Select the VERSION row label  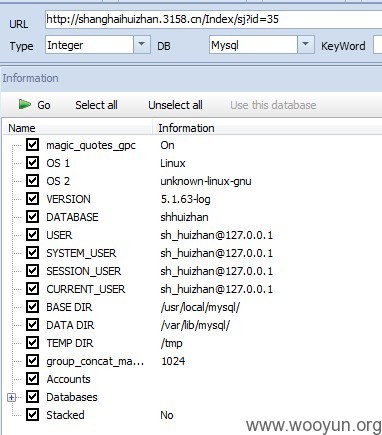pos(68,199)
